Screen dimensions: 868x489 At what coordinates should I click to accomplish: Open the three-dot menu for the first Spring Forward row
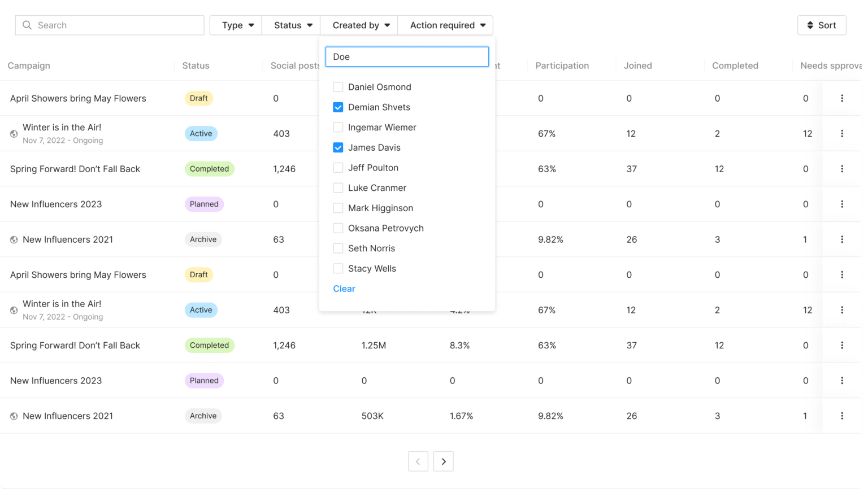tap(841, 169)
